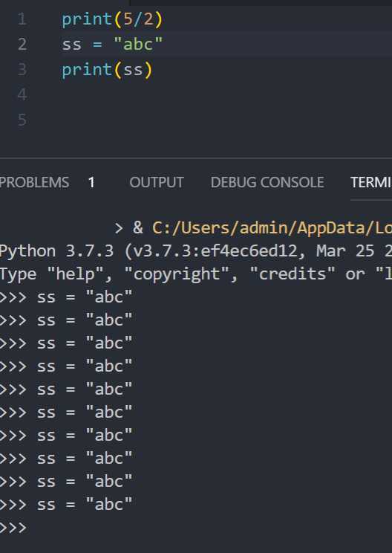Image resolution: width=392 pixels, height=553 pixels.
Task: Switch to the DEBUG CONSOLE tab
Action: (267, 182)
